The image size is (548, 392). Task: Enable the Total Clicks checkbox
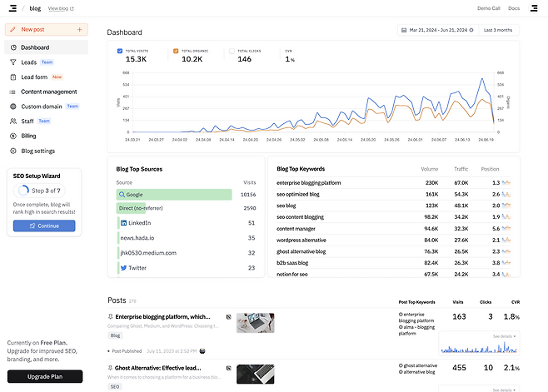[x=232, y=51]
